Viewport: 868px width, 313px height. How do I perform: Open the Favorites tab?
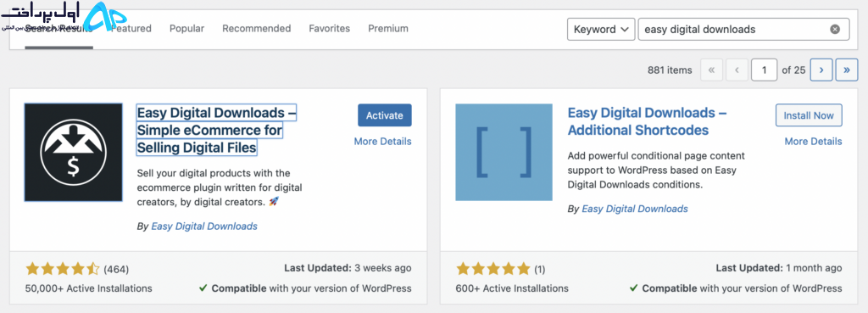[330, 28]
